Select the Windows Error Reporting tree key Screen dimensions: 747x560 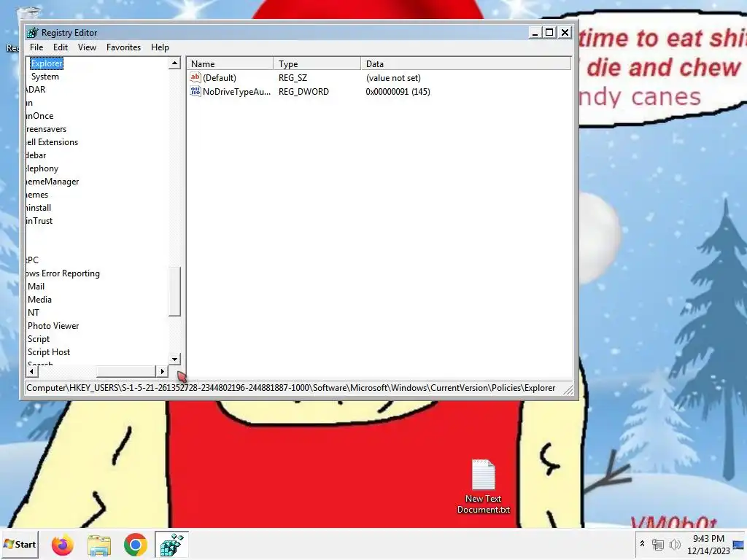63,273
